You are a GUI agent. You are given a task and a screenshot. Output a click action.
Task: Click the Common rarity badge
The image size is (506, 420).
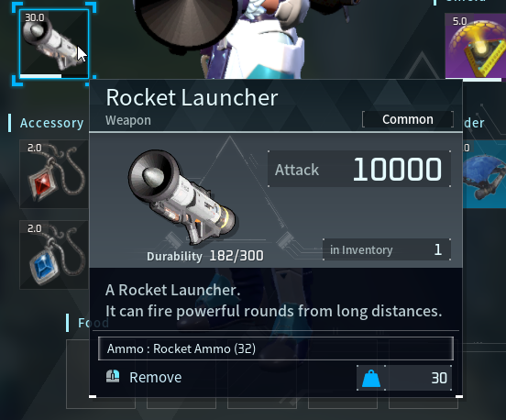coord(408,119)
